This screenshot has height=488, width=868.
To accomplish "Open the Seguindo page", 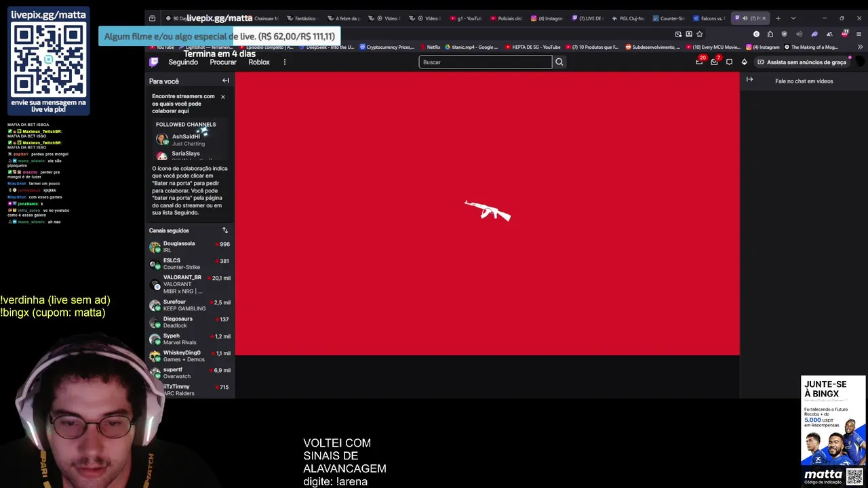I will tap(183, 62).
